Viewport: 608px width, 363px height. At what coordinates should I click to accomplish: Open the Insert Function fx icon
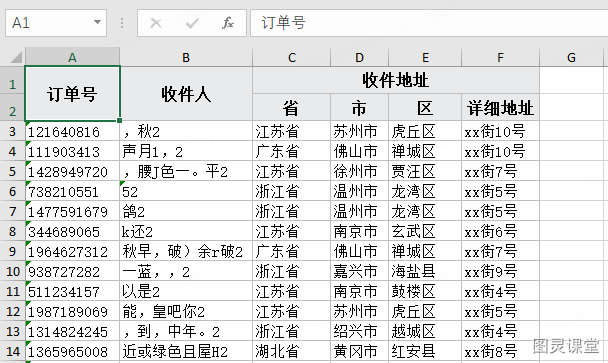[228, 23]
